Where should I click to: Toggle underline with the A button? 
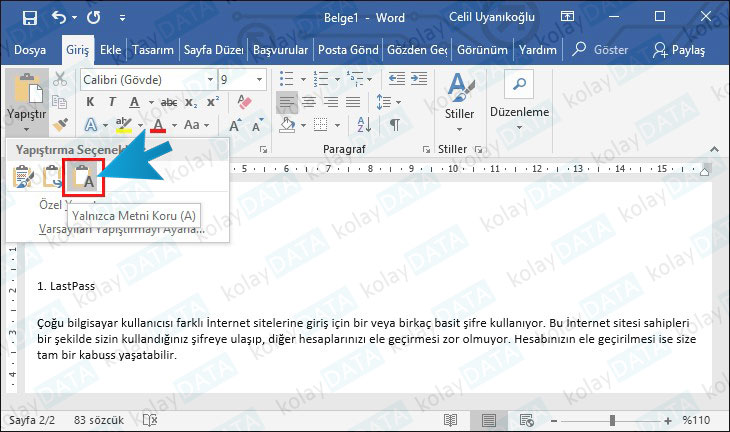pos(135,102)
